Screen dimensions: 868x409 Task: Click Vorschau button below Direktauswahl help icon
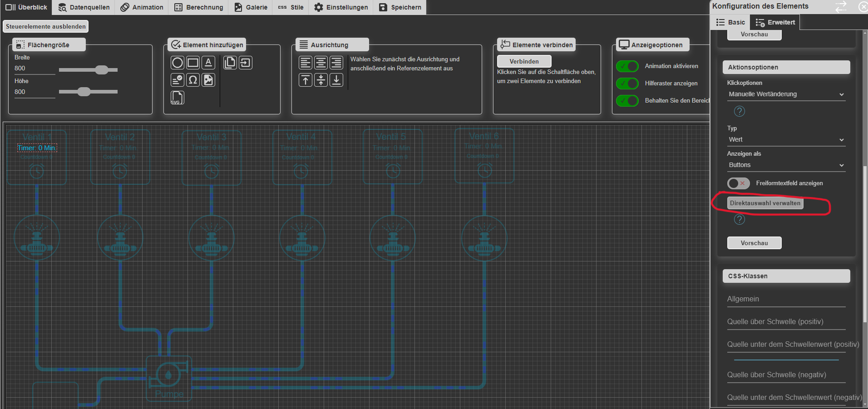[755, 243]
